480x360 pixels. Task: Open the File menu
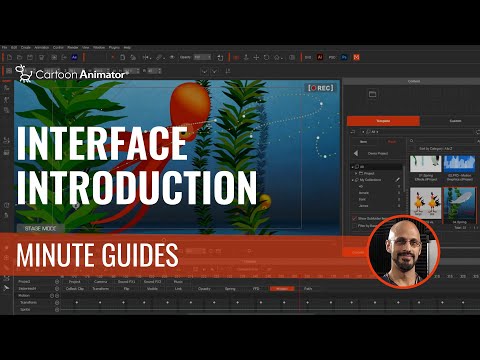point(5,48)
